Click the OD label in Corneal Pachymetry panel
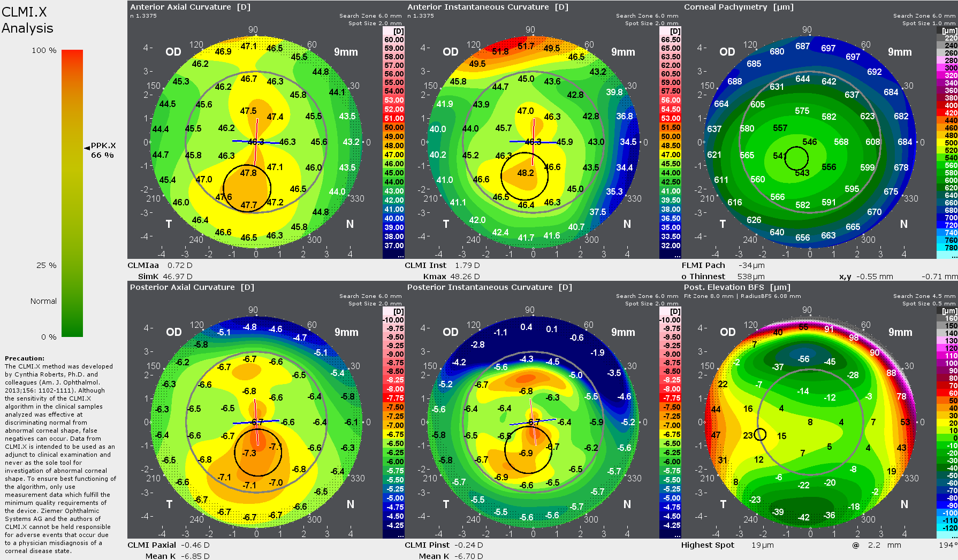The height and width of the screenshot is (560, 958). (x=727, y=52)
